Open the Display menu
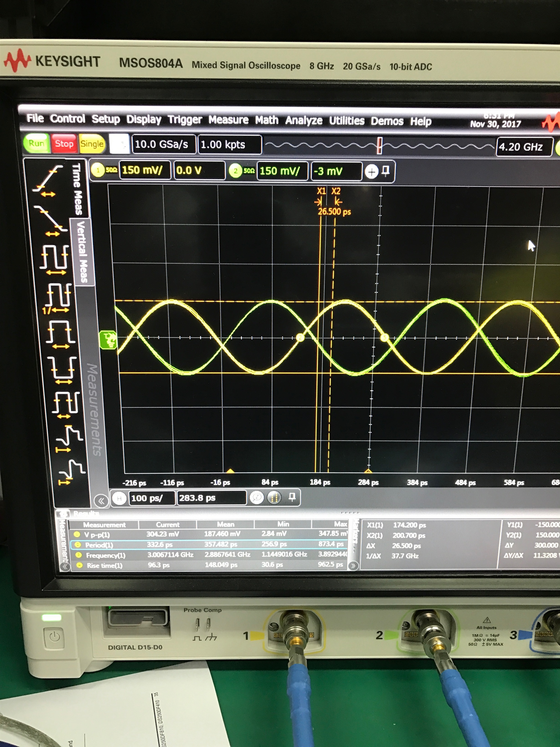The height and width of the screenshot is (747, 560). pyautogui.click(x=144, y=120)
